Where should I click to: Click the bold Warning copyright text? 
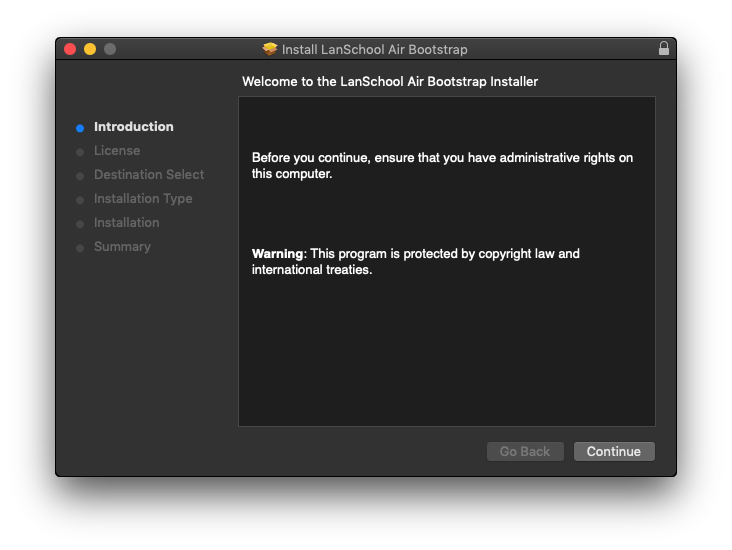[415, 261]
